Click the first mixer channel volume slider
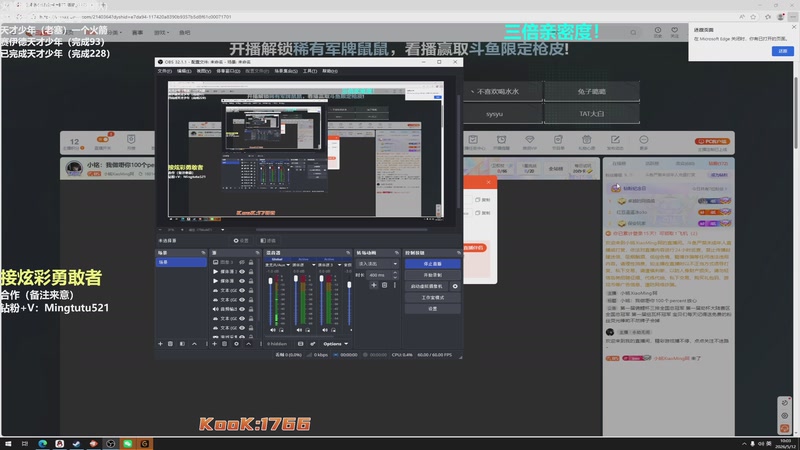Screen dimensions: 800x450 click(270, 301)
